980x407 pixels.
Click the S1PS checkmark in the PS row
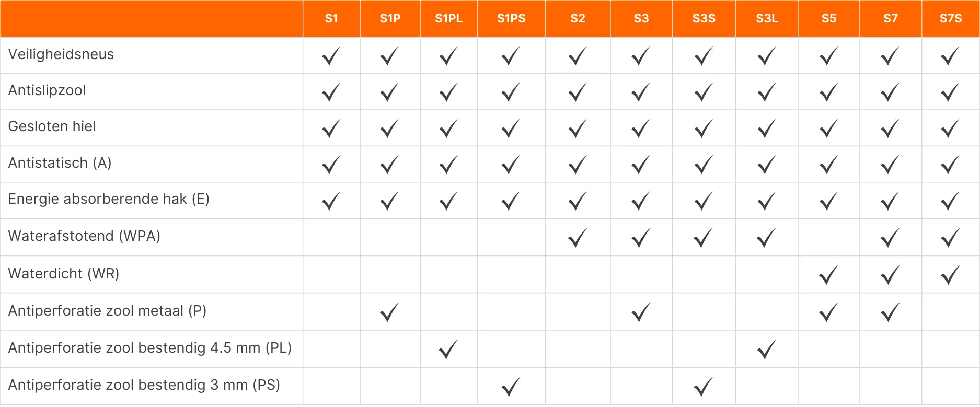coord(511,386)
